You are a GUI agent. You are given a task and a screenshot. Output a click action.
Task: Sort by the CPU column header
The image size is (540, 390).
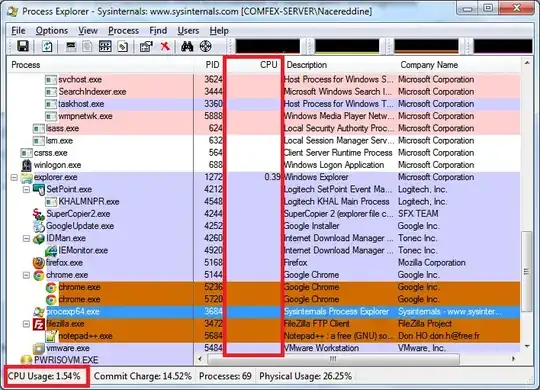[253, 65]
